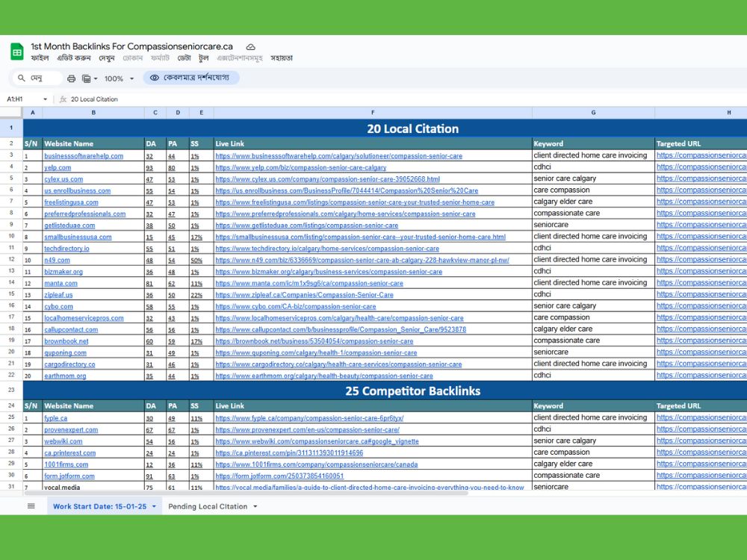Open Work Start Date tab dropdown arrow
This screenshot has width=747, height=560.
coord(154,506)
